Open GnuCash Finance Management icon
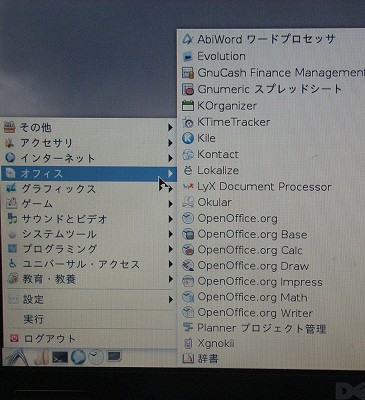Viewport: 365px width, 400px height. 188,73
